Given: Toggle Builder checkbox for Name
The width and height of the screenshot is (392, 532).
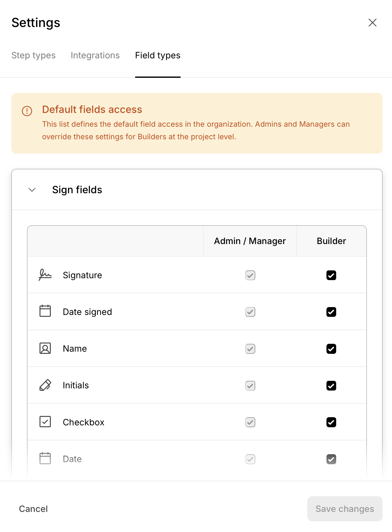Looking at the screenshot, I should click(331, 349).
